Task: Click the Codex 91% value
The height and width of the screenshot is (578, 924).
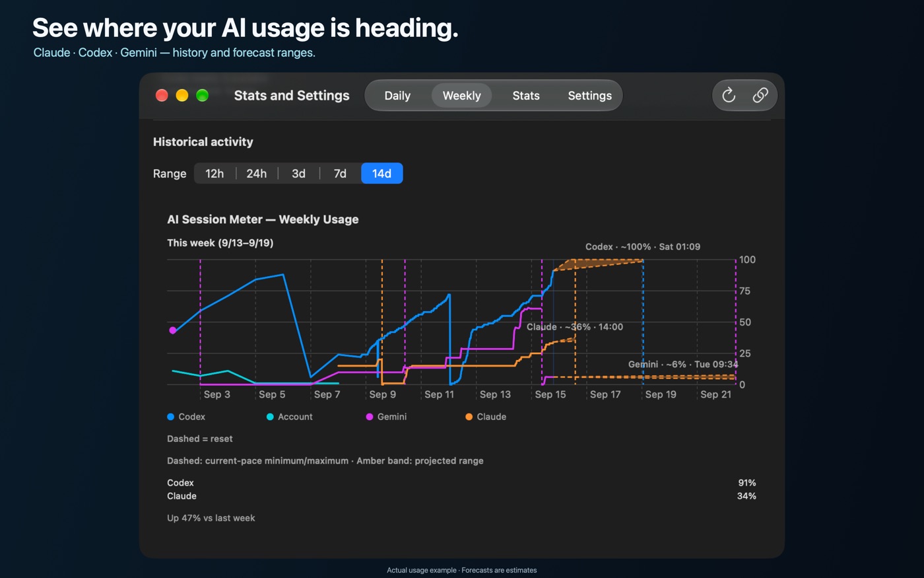Action: click(747, 483)
